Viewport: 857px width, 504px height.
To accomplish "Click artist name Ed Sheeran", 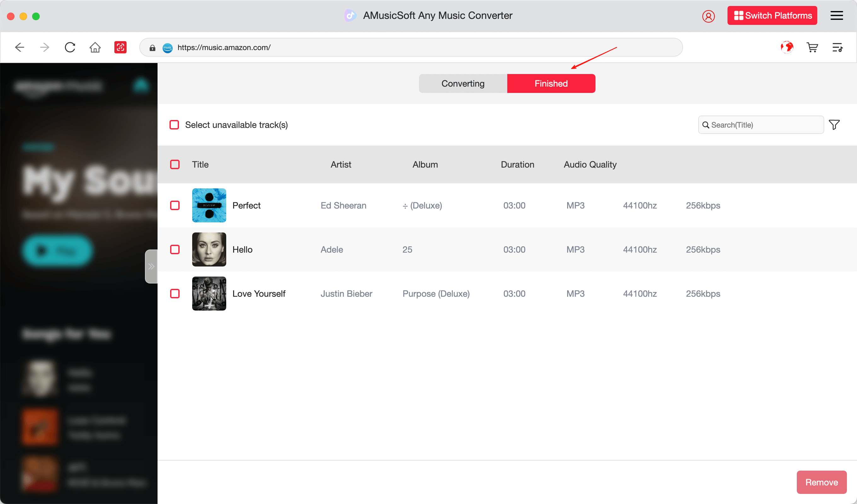I will (343, 205).
